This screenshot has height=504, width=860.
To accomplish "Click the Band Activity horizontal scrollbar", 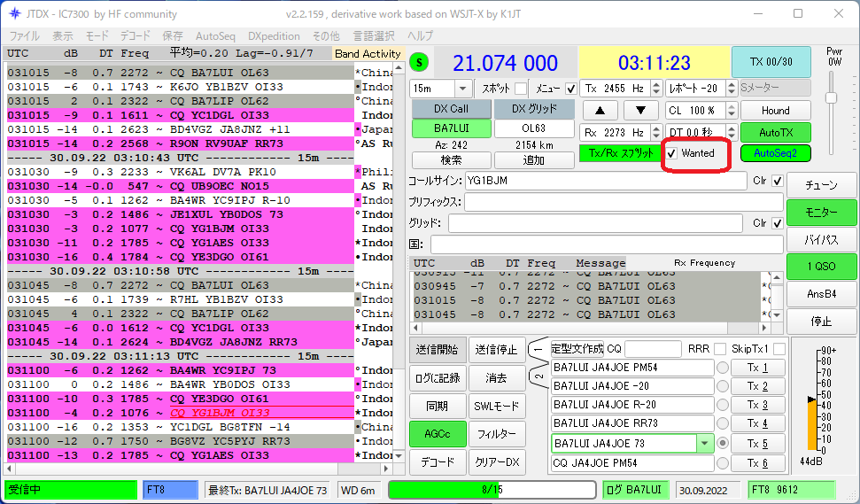I will click(x=198, y=469).
